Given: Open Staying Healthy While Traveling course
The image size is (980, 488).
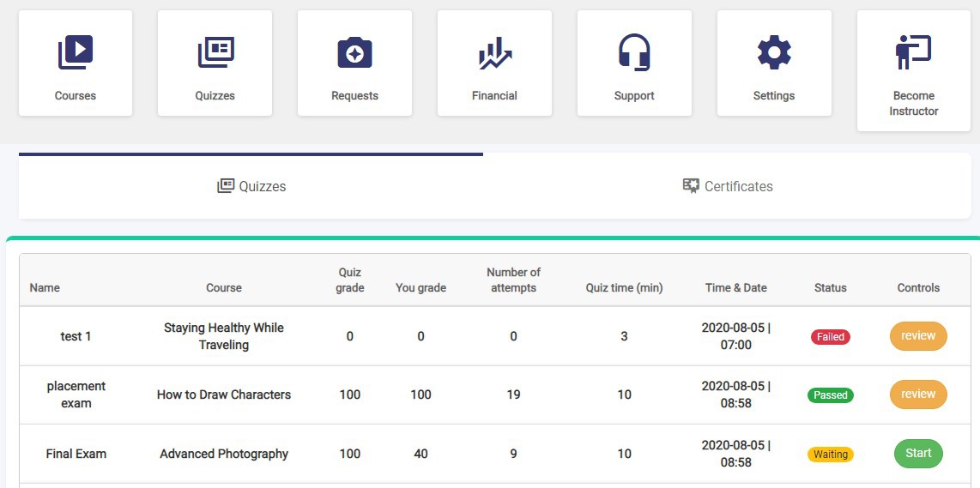Looking at the screenshot, I should (224, 336).
